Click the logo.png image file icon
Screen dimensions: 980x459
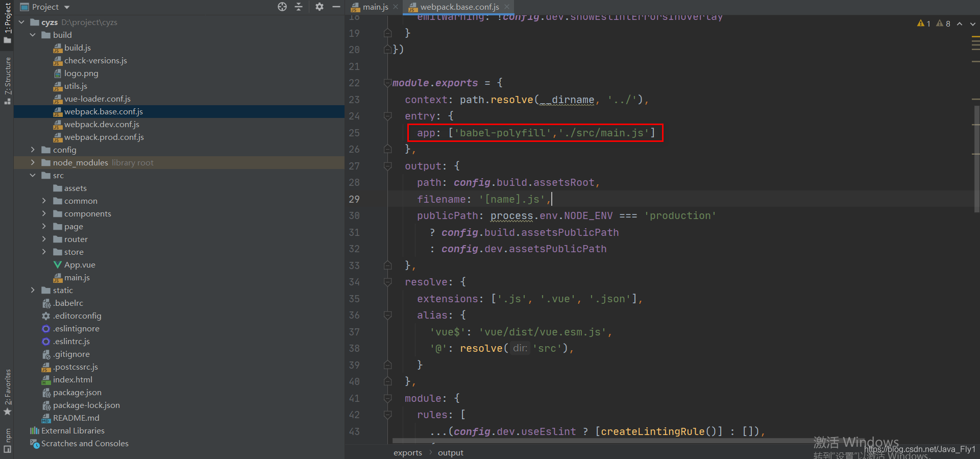(x=58, y=74)
